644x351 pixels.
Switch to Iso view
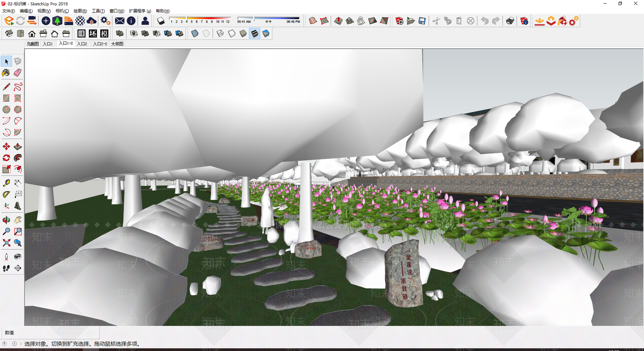(x=9, y=33)
